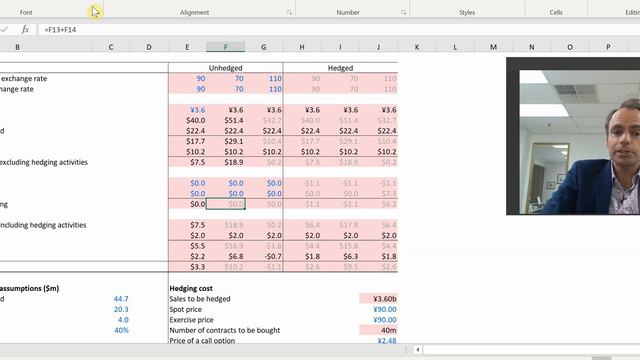
Task: Open the Number format dialog launcher
Action: tap(404, 13)
